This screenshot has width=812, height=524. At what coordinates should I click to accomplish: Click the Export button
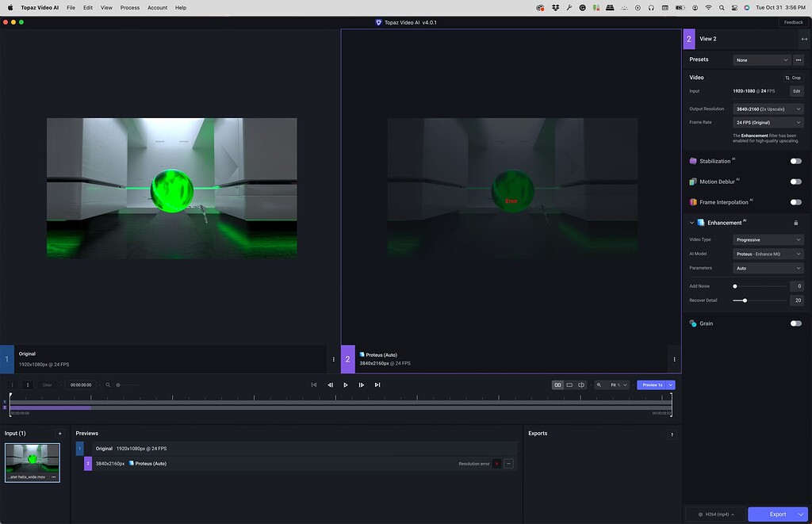(777, 514)
